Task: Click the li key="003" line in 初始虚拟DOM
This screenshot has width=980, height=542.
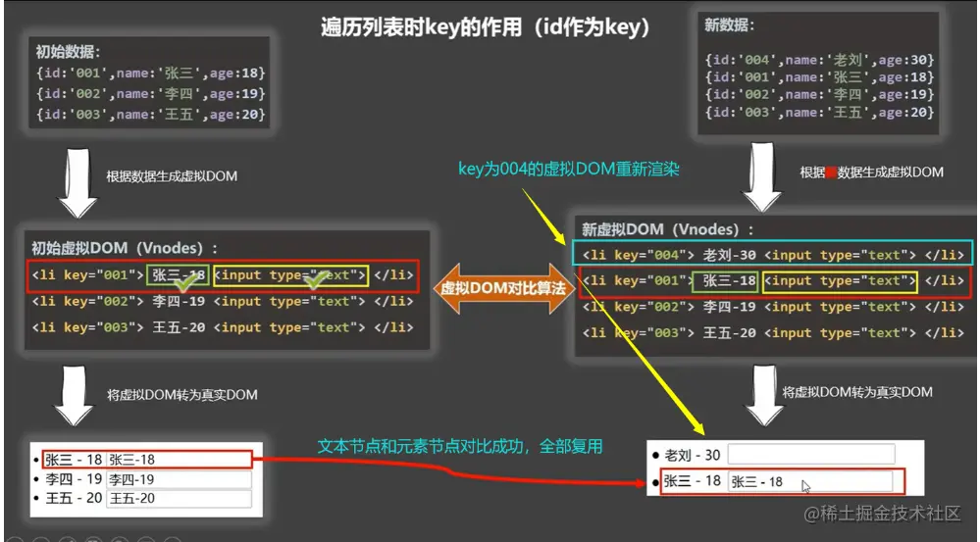Action: coord(223,327)
